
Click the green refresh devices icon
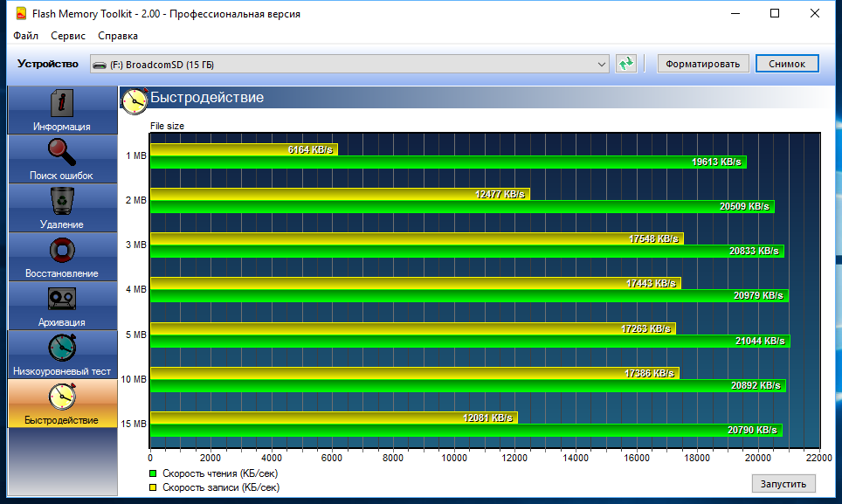[x=625, y=64]
